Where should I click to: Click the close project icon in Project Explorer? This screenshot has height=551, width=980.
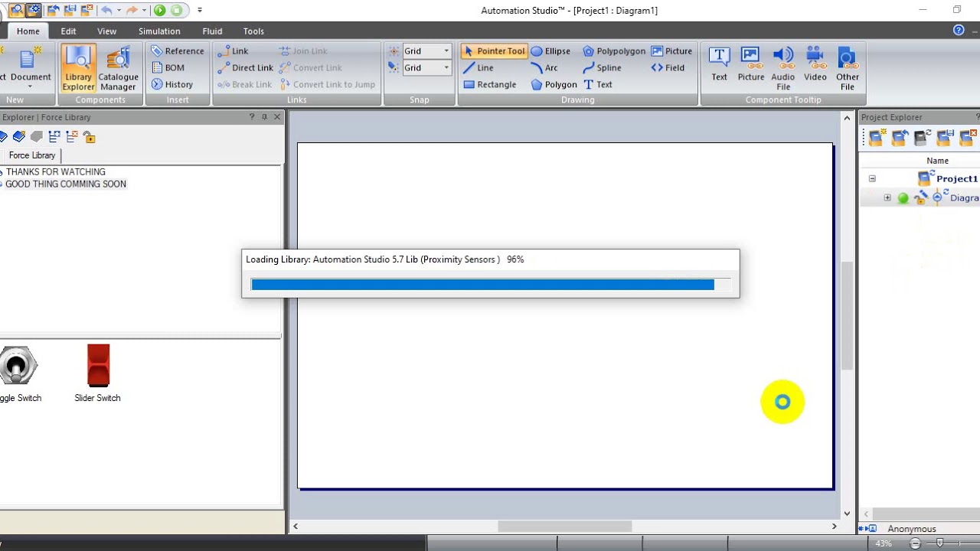tap(969, 138)
